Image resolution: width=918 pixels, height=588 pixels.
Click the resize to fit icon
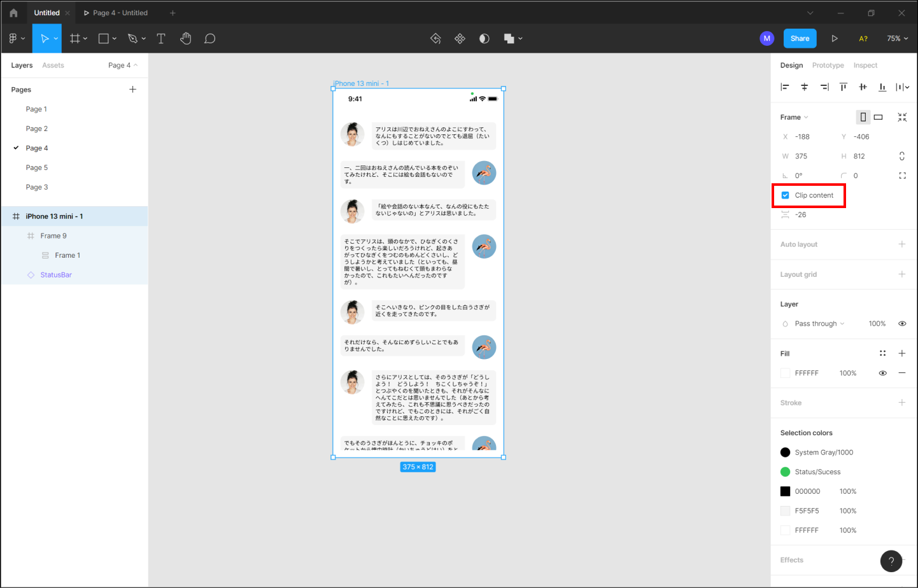point(902,117)
